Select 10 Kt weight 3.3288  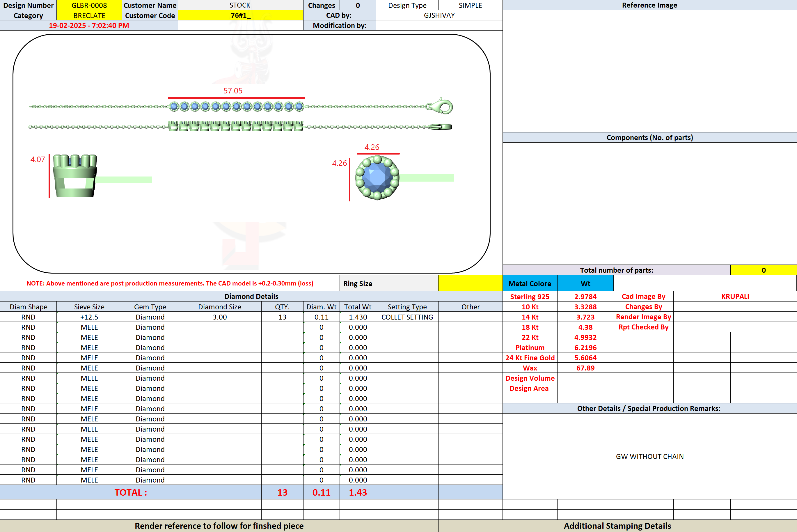coord(585,307)
